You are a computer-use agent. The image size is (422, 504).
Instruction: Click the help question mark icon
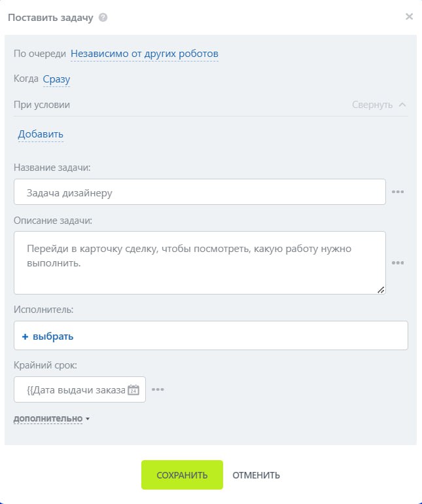pos(103,18)
